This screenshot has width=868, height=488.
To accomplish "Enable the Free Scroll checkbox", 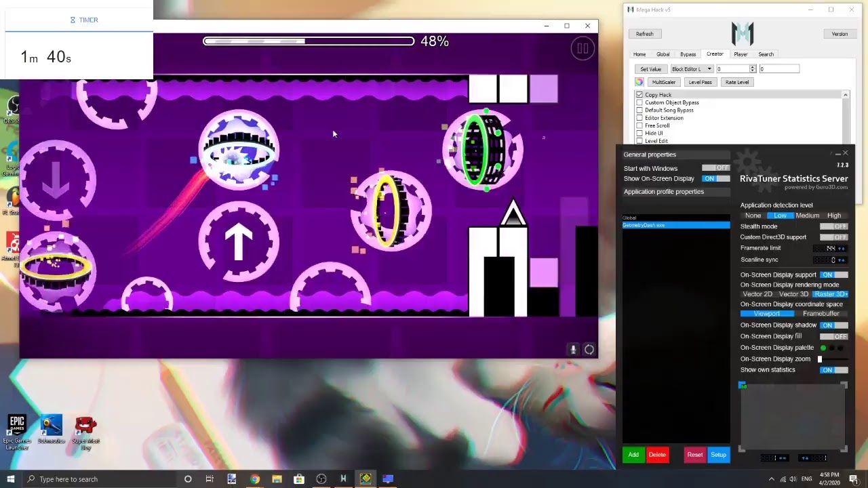I will 639,125.
